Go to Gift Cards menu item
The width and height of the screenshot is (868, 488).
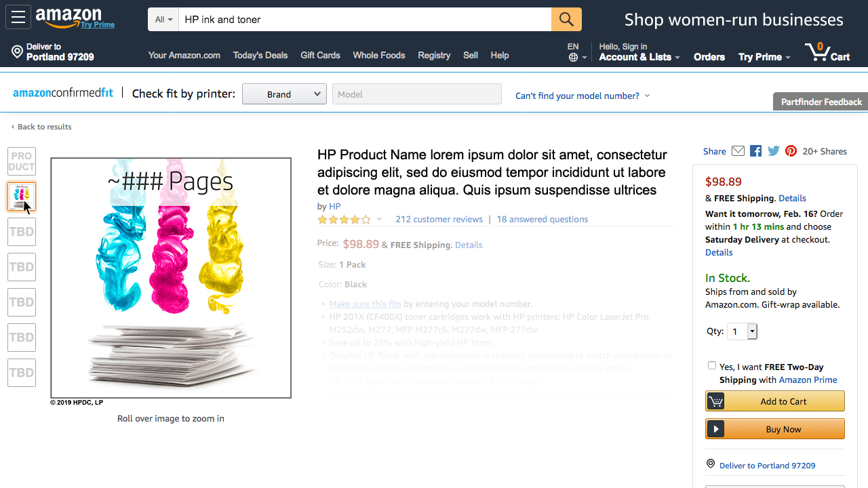320,55
